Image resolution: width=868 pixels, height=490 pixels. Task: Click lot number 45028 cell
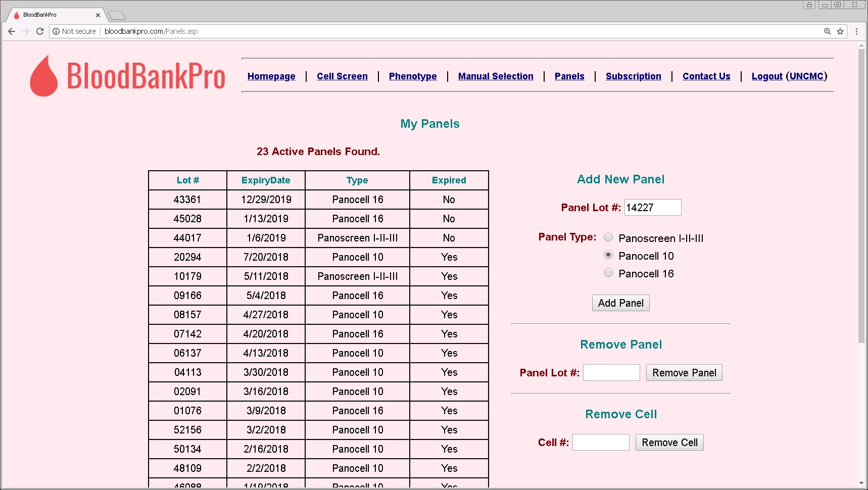tap(188, 219)
